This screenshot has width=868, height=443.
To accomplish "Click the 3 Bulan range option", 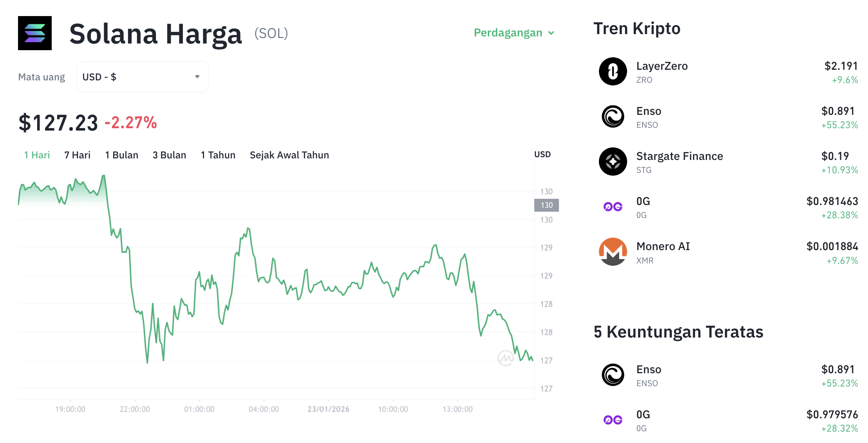I will (x=169, y=155).
